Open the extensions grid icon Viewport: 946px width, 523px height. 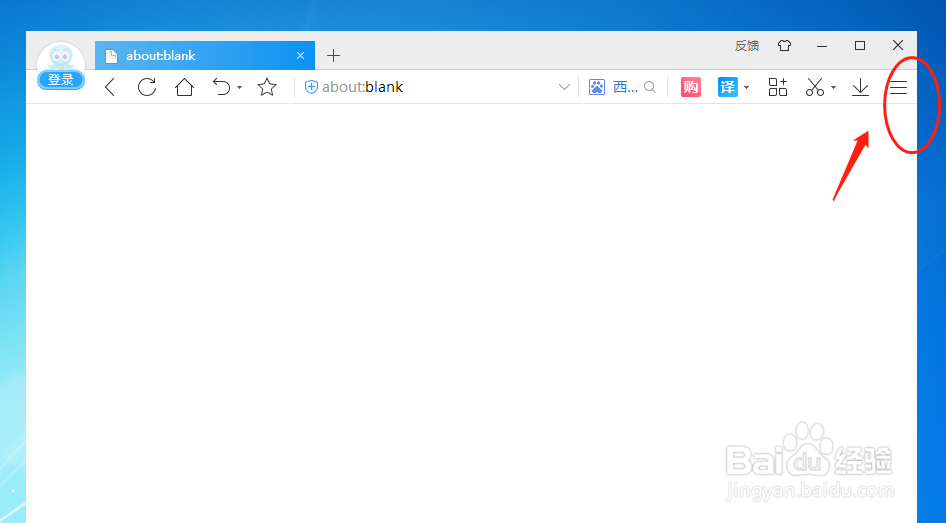click(778, 87)
